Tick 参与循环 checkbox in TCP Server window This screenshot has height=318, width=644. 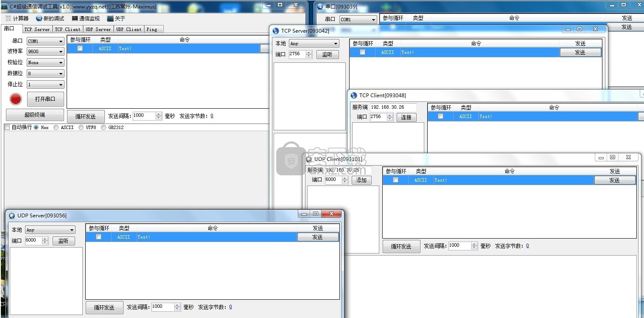tap(362, 52)
